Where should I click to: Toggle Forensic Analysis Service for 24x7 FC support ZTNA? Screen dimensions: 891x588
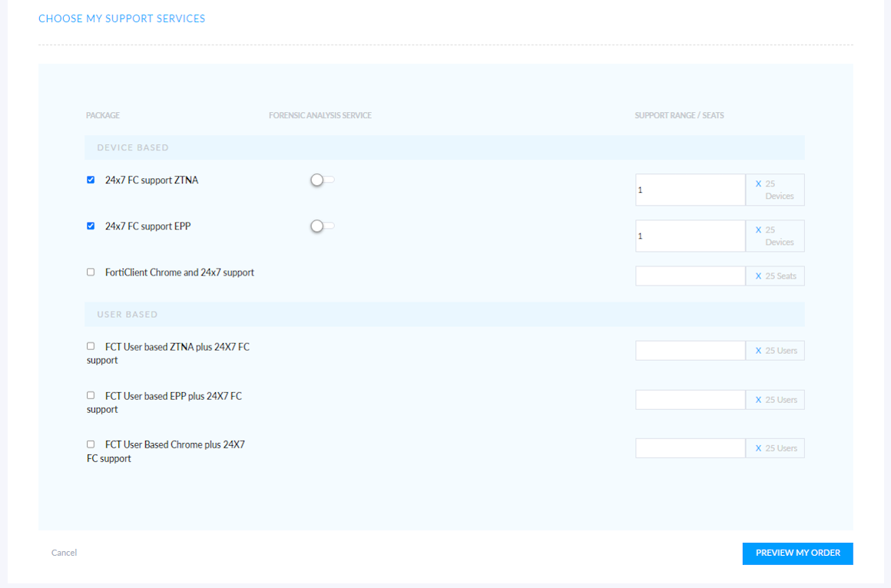pyautogui.click(x=321, y=180)
